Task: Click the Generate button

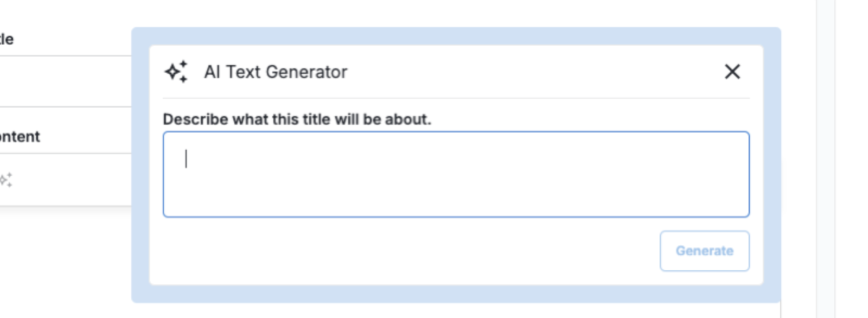Action: pos(704,251)
